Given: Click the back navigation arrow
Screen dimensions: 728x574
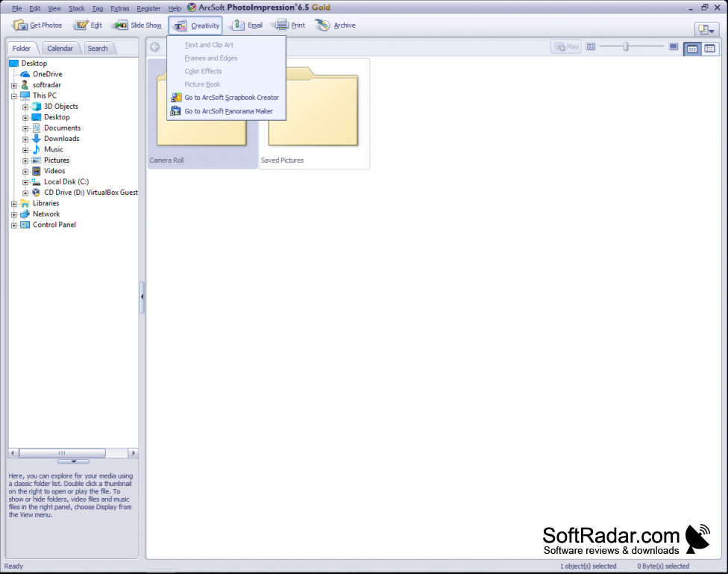Looking at the screenshot, I should click(155, 47).
